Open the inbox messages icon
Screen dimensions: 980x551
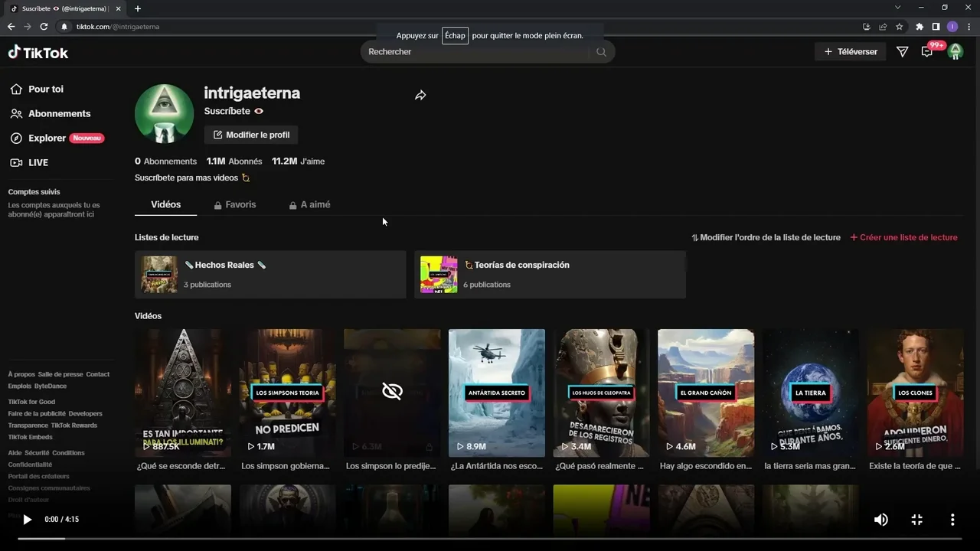(x=927, y=52)
